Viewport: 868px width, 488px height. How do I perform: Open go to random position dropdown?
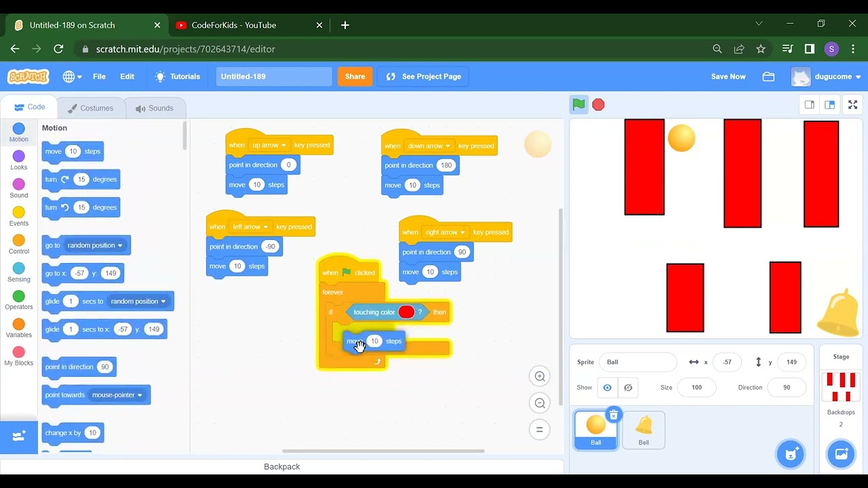[95, 245]
